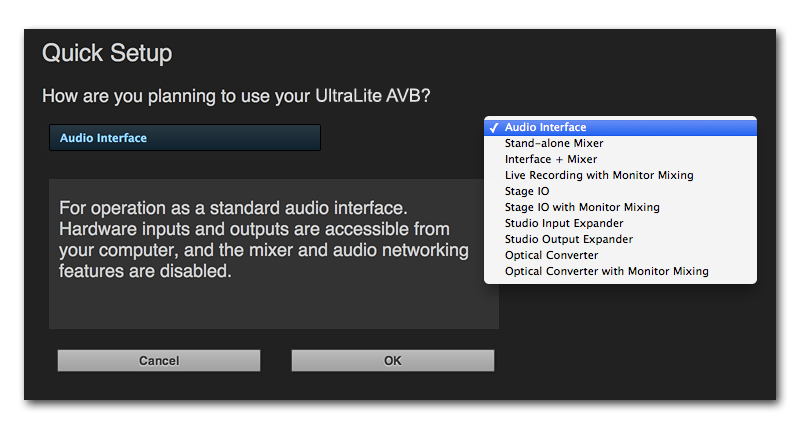
Task: Click the "features are disabled" description line
Action: tap(145, 271)
